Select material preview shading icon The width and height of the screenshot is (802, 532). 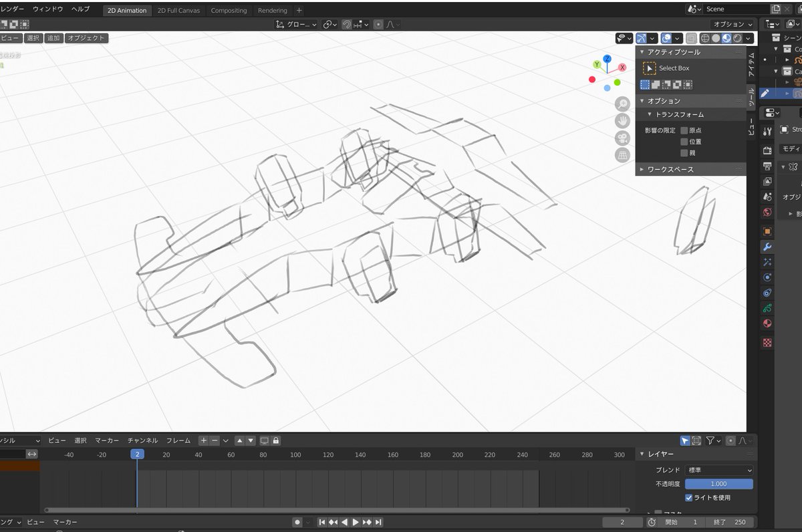(726, 39)
